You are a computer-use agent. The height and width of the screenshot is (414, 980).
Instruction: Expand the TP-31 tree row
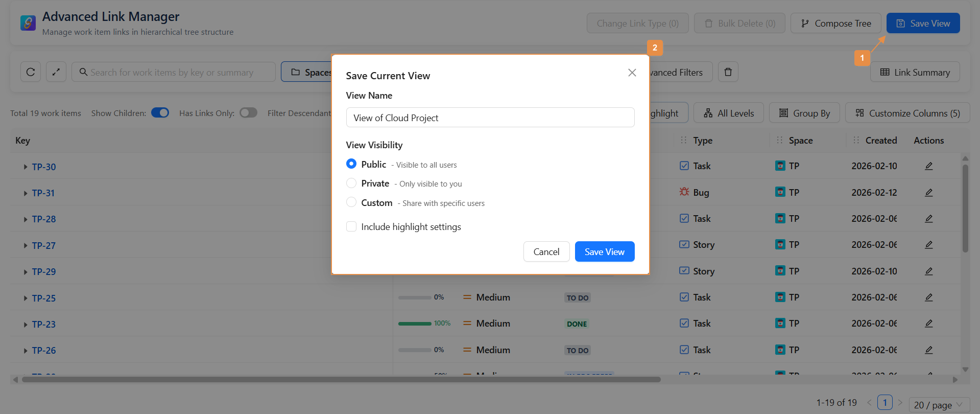click(x=26, y=193)
